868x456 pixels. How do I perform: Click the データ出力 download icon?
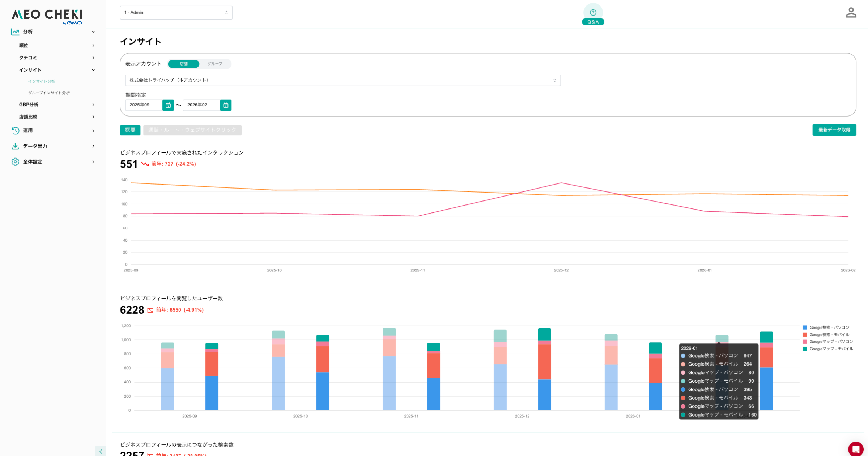click(x=15, y=146)
